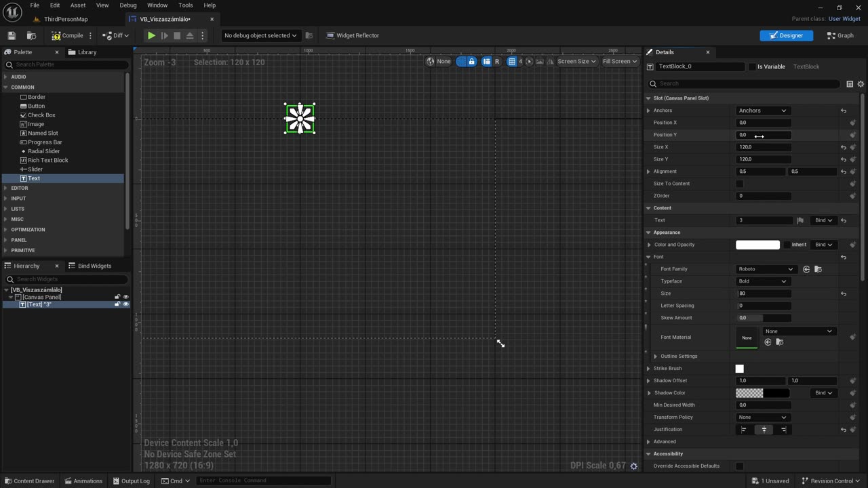Browse to asset in Content Browser icon

31,35
